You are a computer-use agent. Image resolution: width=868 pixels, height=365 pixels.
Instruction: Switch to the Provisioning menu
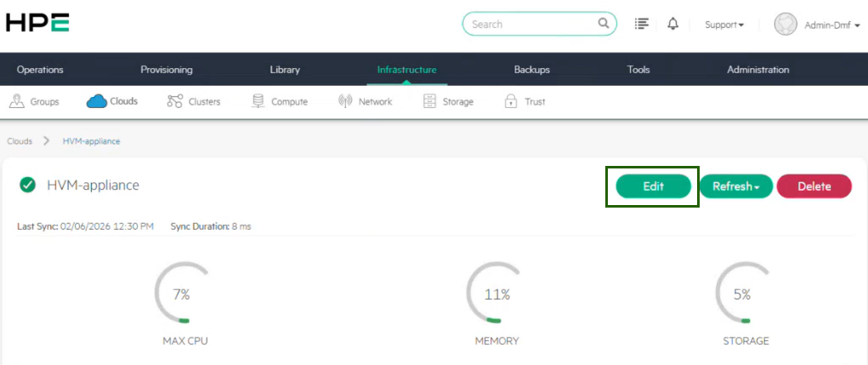167,70
